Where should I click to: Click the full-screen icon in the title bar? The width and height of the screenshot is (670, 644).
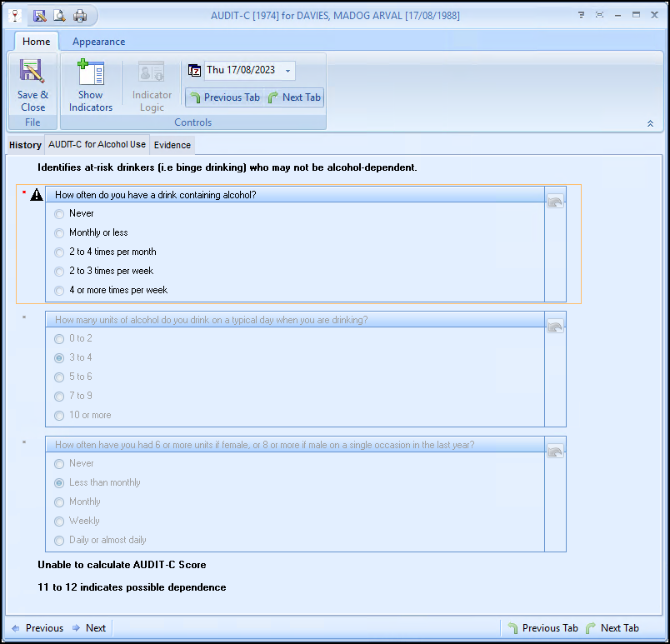[x=599, y=15]
